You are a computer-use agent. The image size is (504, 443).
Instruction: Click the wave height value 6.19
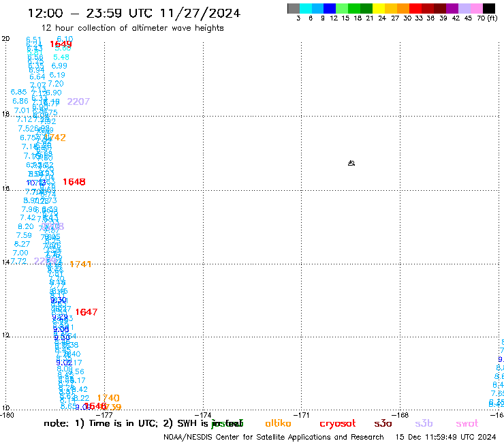57,75
